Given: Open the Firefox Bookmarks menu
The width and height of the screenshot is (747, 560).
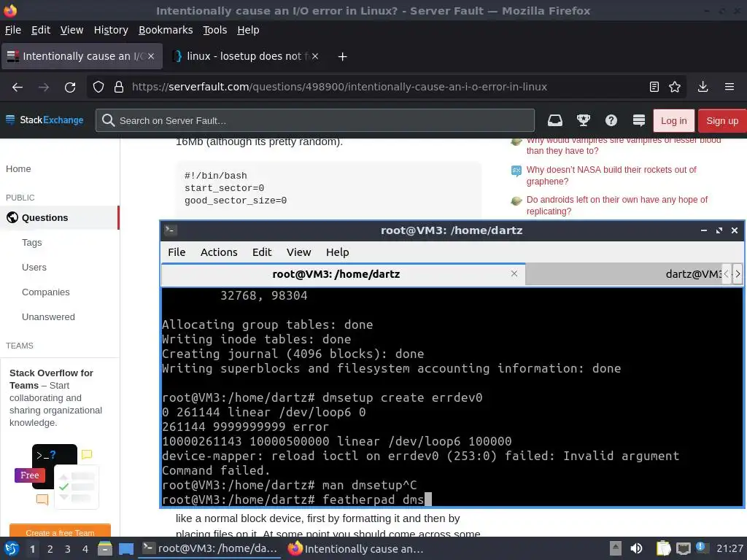Looking at the screenshot, I should (166, 30).
